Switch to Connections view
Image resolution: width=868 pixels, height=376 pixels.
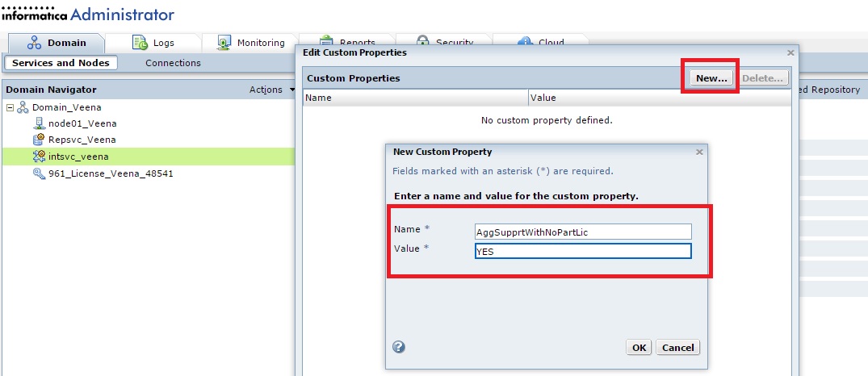tap(173, 63)
